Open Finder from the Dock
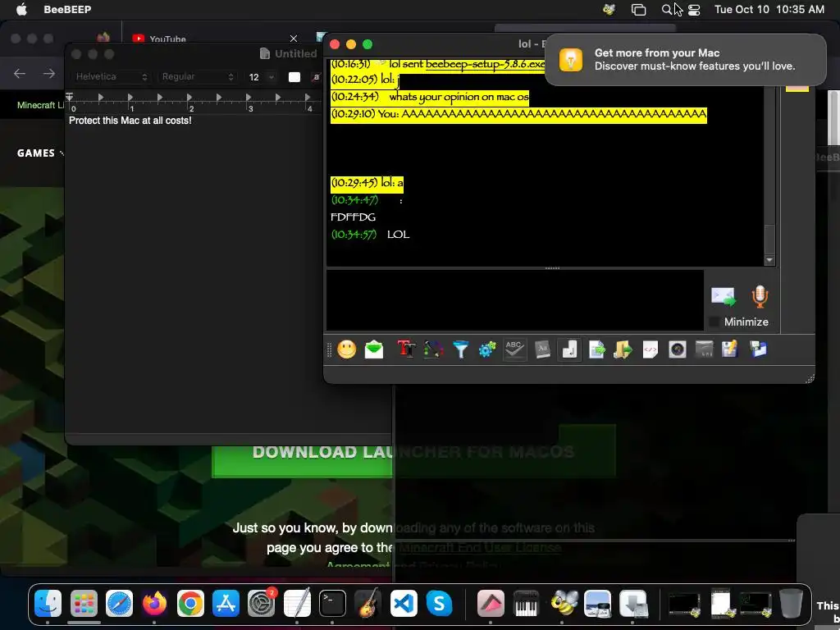Screen dimensions: 840x630 pyautogui.click(x=48, y=604)
